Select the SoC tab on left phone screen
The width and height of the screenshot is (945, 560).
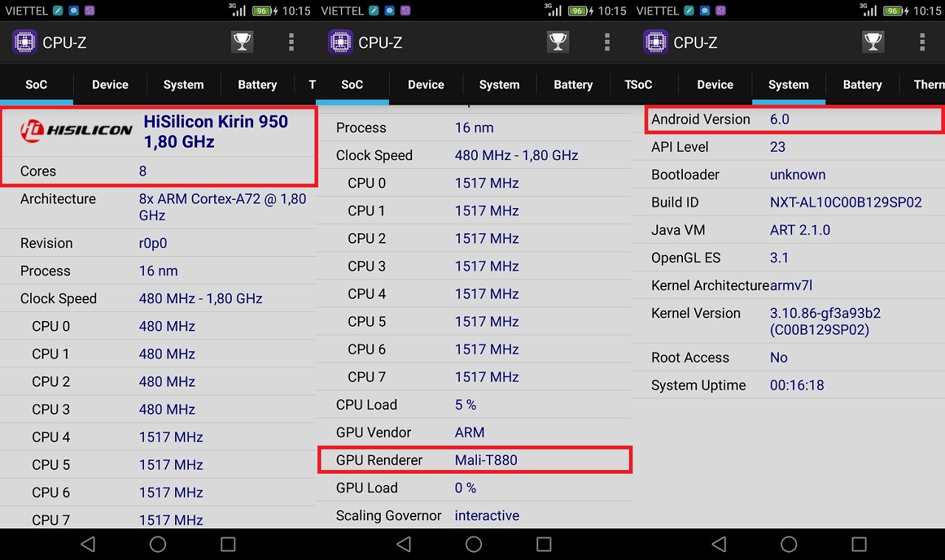coord(36,85)
